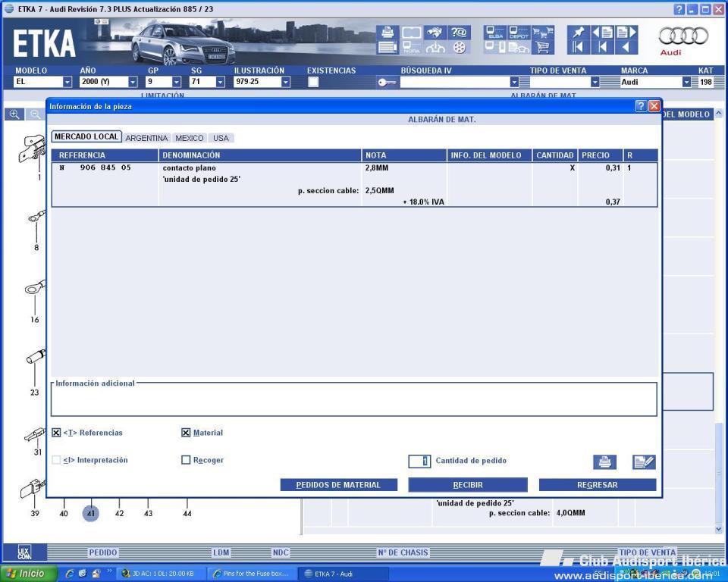This screenshot has width=728, height=582.
Task: Select illustration item number 44
Action: tap(187, 513)
